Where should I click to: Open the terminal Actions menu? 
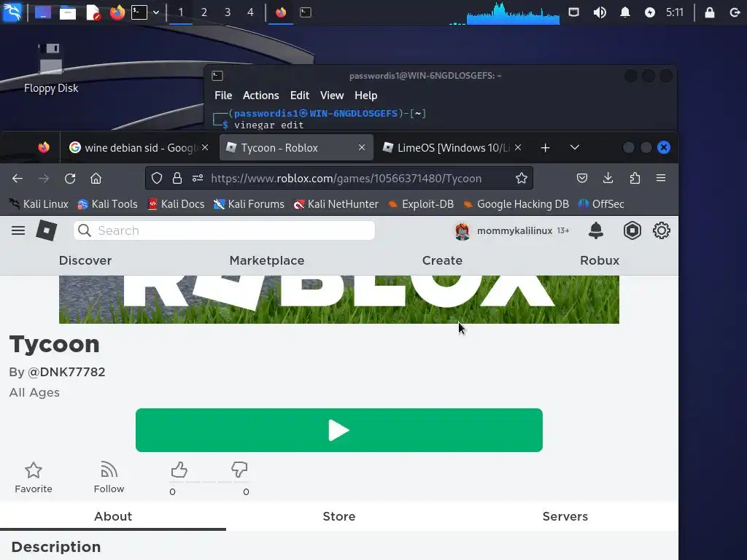(x=260, y=96)
